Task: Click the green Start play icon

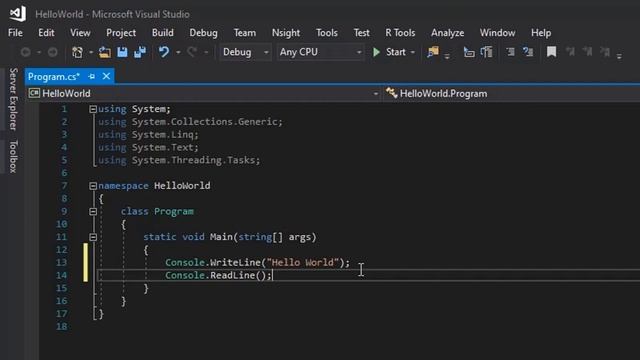Action: tap(376, 52)
